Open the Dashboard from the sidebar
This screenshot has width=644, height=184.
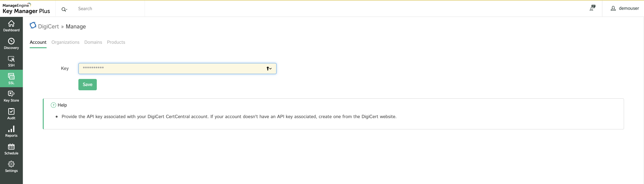(x=11, y=26)
